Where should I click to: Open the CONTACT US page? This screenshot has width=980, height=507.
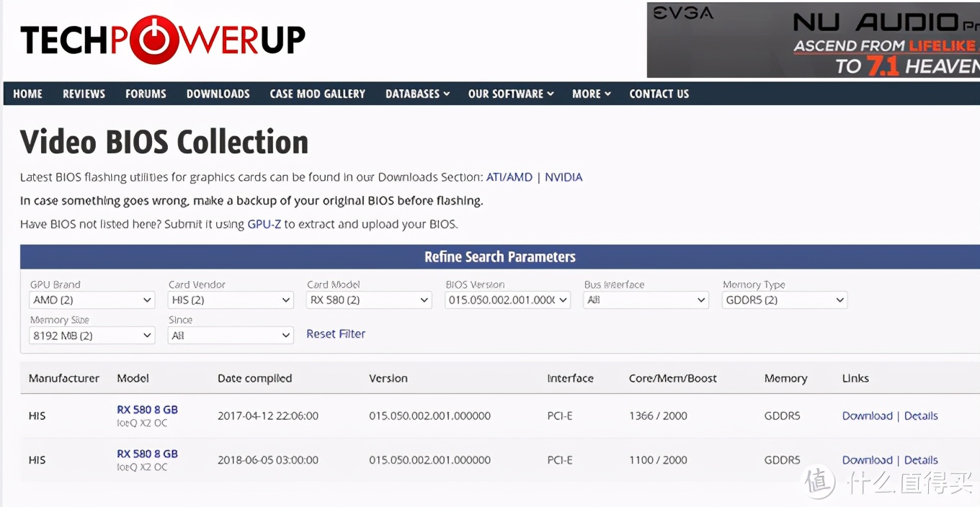(659, 94)
